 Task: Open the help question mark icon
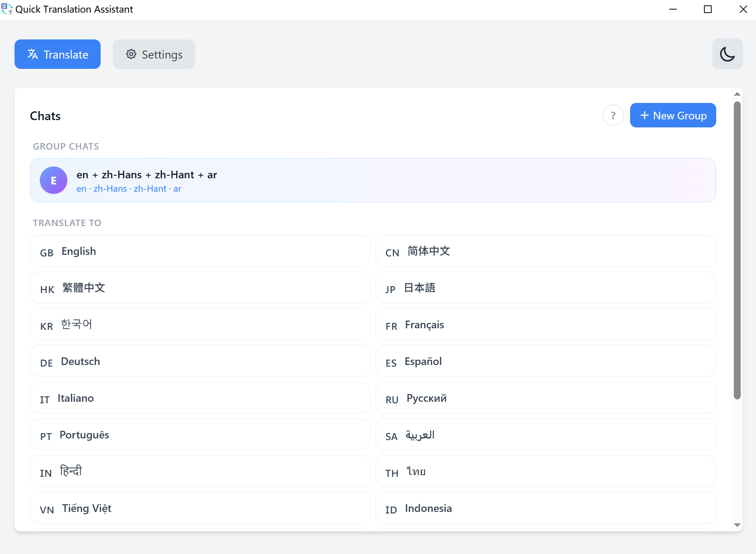point(613,115)
